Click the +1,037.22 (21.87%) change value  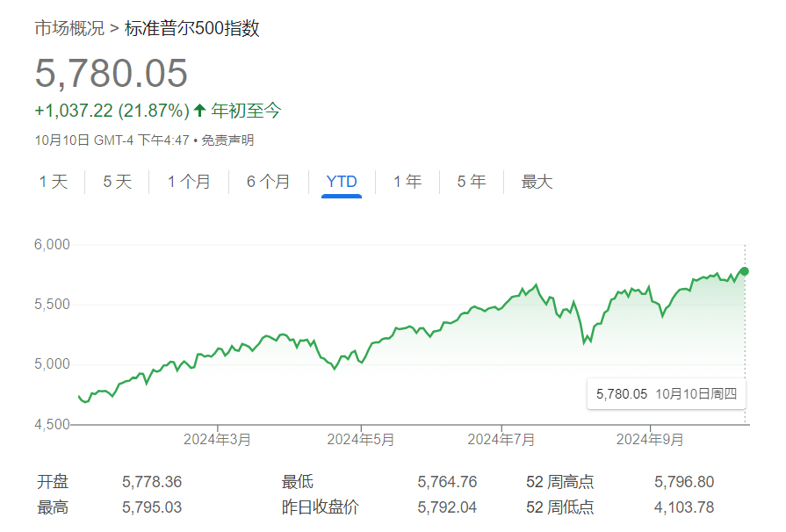112,111
